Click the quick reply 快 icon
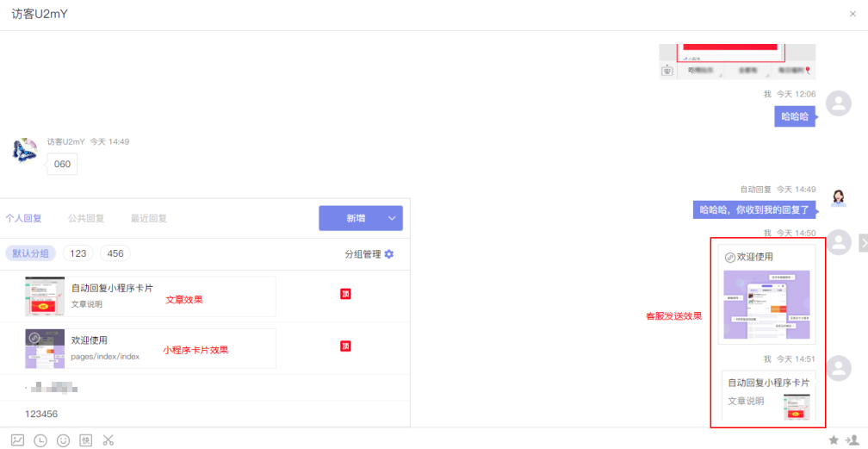This screenshot has height=449, width=868. 85,440
